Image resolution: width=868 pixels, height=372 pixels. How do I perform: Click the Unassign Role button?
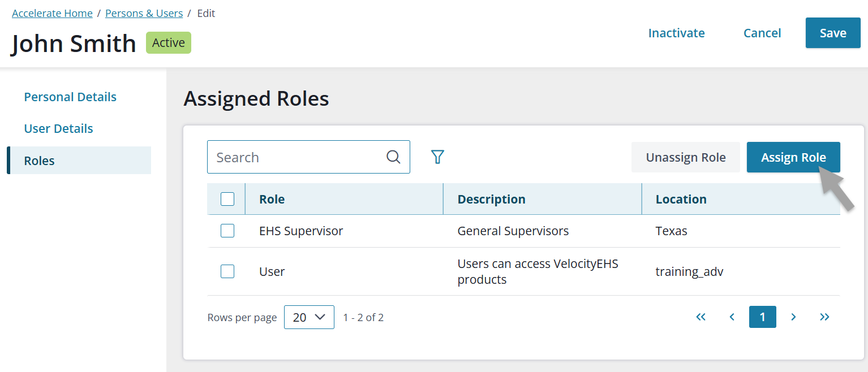pos(685,157)
